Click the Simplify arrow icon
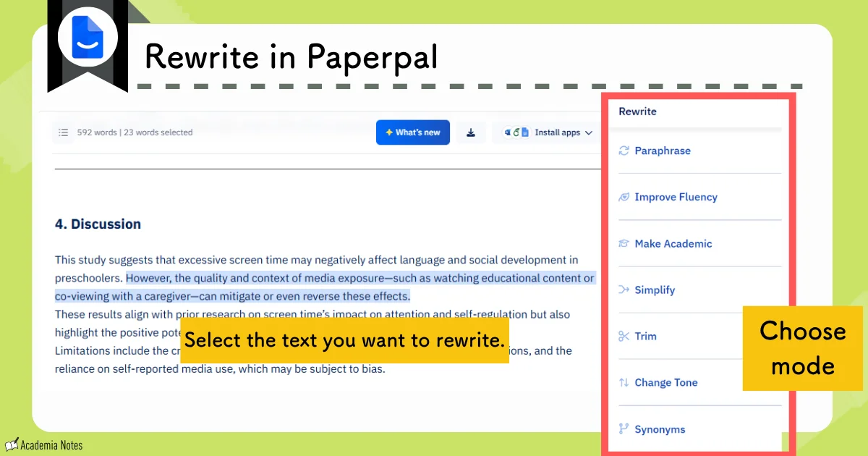This screenshot has height=456, width=868. tap(624, 290)
